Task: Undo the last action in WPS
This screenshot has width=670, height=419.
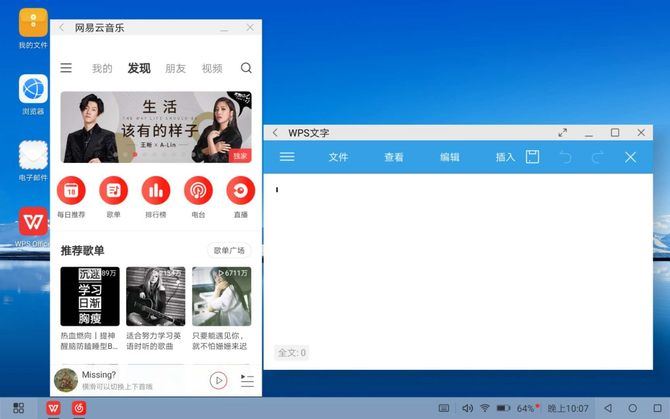Action: point(565,157)
